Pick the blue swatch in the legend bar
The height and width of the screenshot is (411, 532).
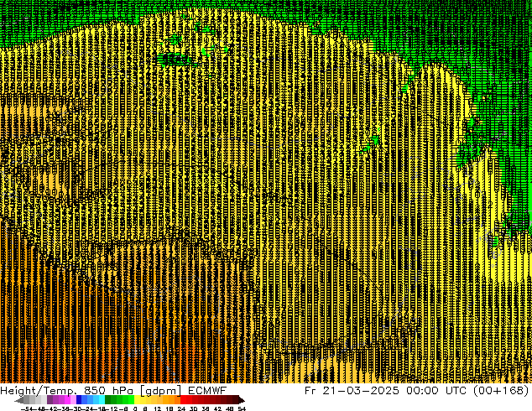(x=84, y=400)
